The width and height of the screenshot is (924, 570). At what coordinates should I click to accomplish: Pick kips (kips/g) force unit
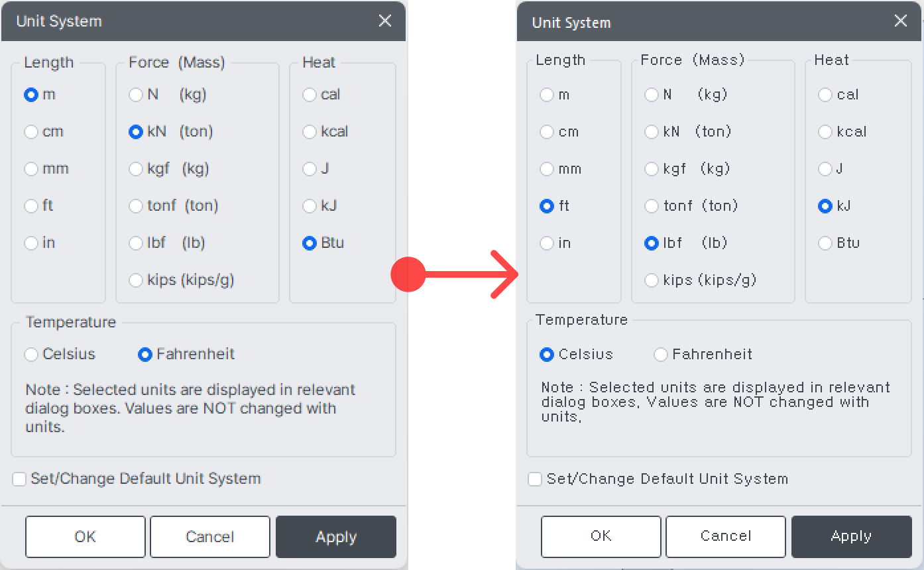[x=136, y=280]
